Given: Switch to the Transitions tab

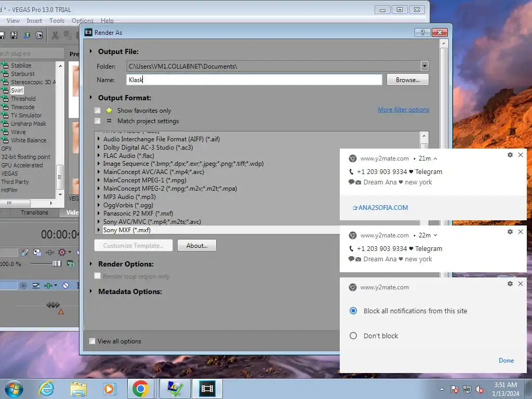Looking at the screenshot, I should (34, 212).
